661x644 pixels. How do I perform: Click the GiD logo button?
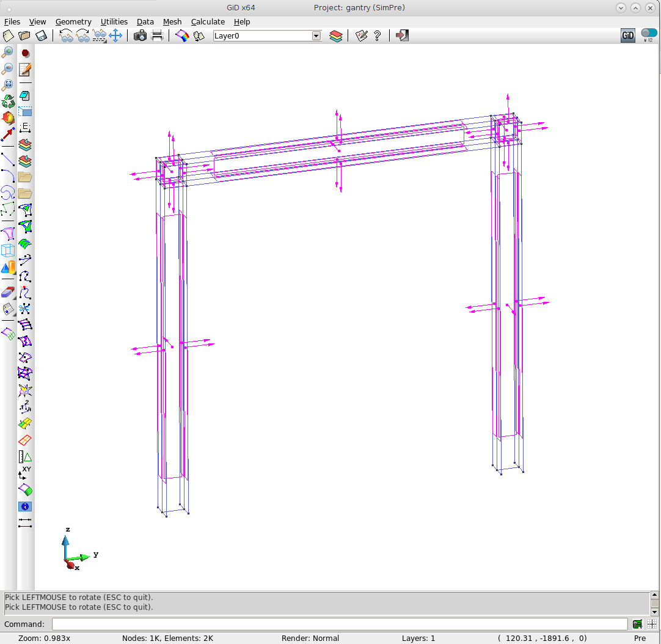628,35
